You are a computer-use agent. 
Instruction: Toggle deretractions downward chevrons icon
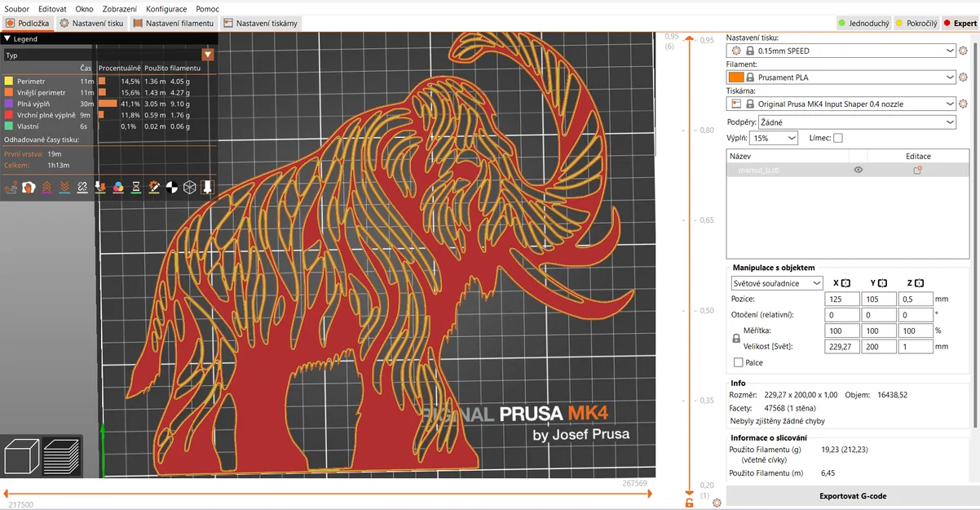[64, 188]
